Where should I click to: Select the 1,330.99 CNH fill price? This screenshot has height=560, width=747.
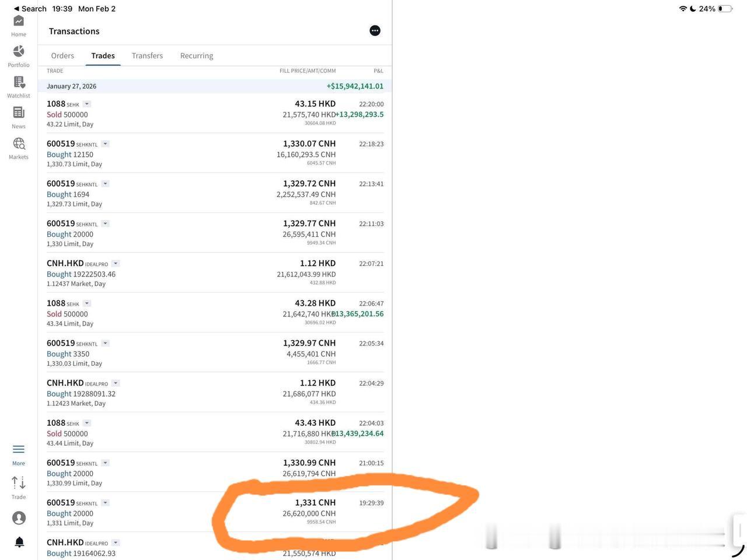[x=309, y=463]
